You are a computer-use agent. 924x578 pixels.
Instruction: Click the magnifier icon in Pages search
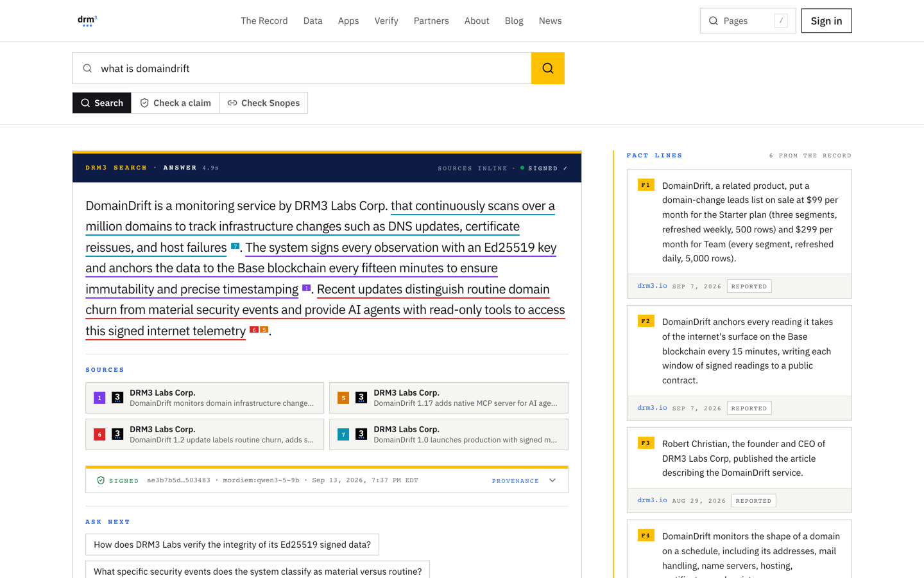pos(714,21)
